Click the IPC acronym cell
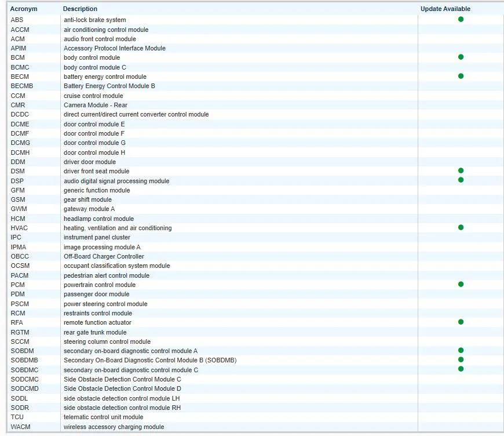 (x=16, y=237)
